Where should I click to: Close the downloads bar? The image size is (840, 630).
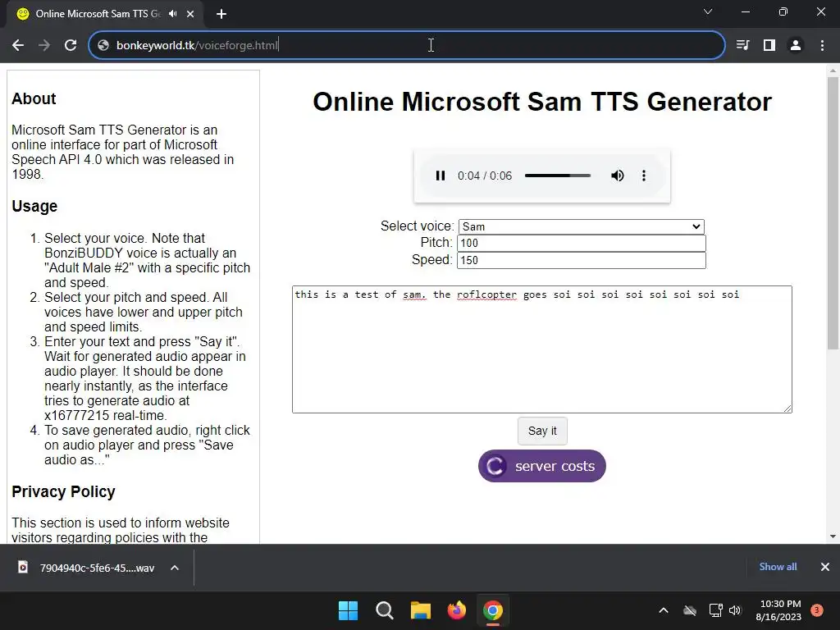(x=825, y=567)
